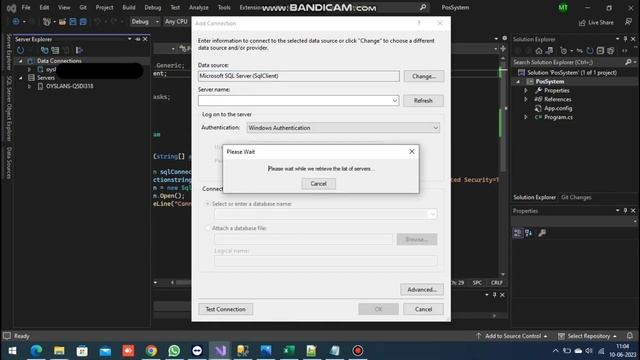Open Microsoft Edge from the taskbar
The width and height of the screenshot is (640, 360).
pos(36,351)
